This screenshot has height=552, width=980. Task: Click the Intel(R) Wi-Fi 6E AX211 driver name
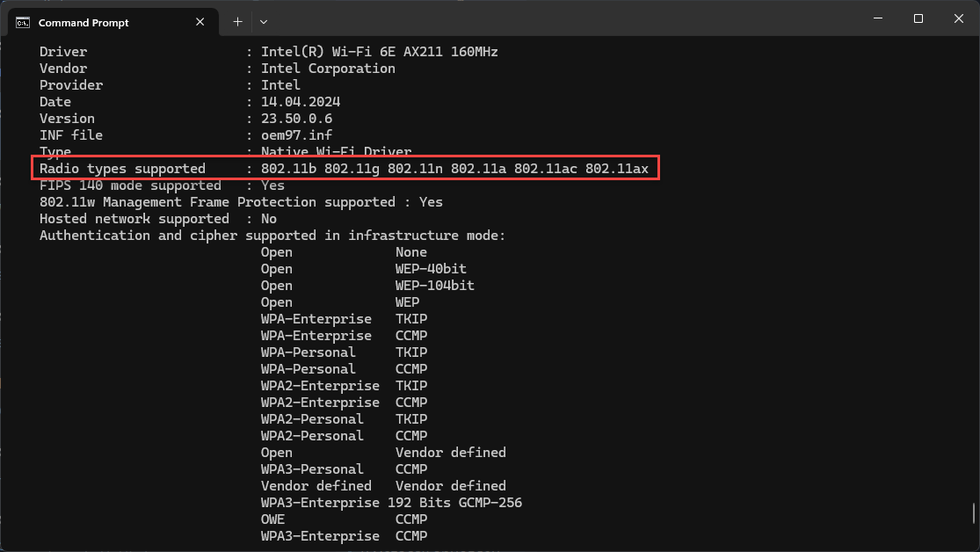(x=379, y=52)
